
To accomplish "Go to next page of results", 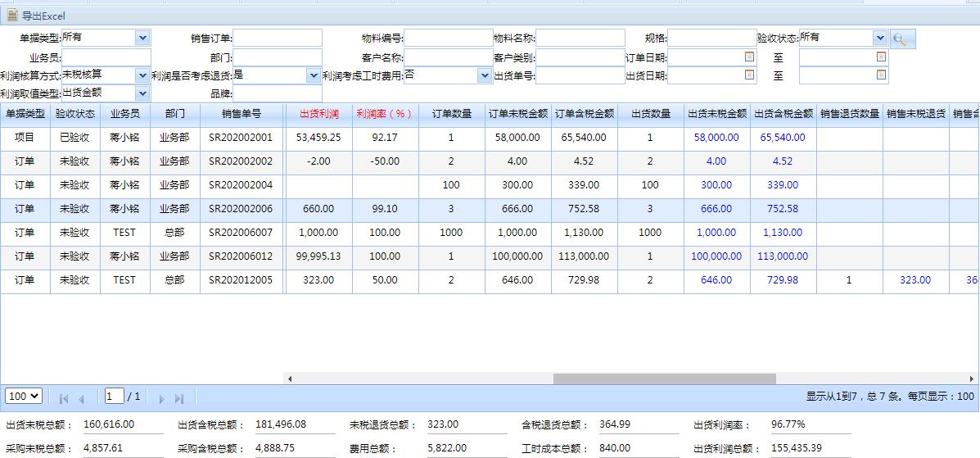I will click(x=161, y=398).
